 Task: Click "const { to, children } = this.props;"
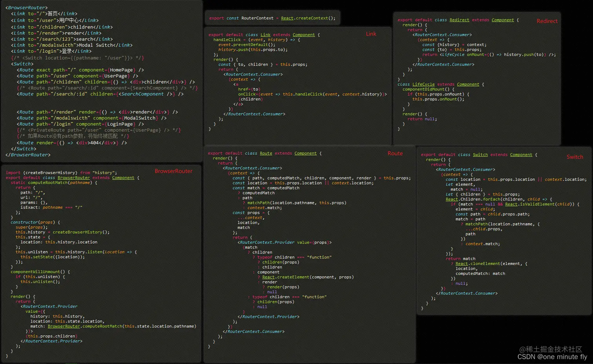pos(263,65)
